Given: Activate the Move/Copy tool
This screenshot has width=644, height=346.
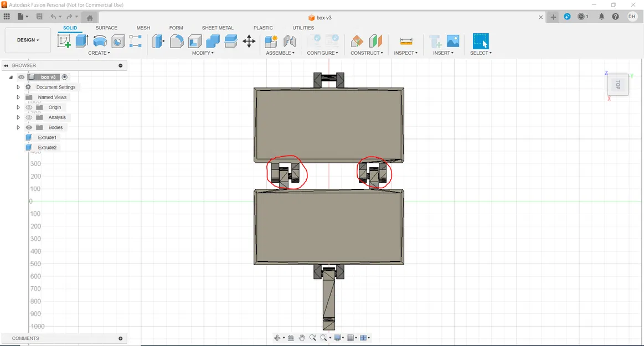Looking at the screenshot, I should click(249, 41).
